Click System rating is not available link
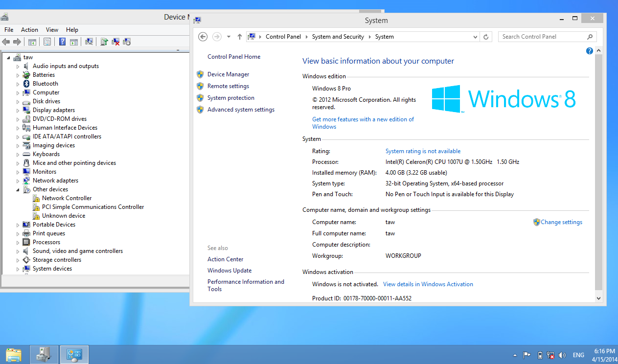618x364 pixels. pyautogui.click(x=423, y=151)
